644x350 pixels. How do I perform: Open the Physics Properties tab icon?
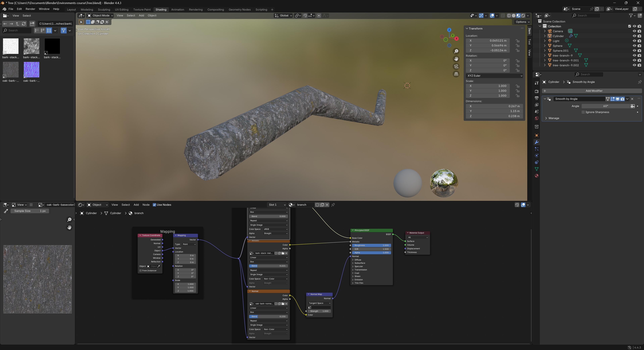coord(536,155)
